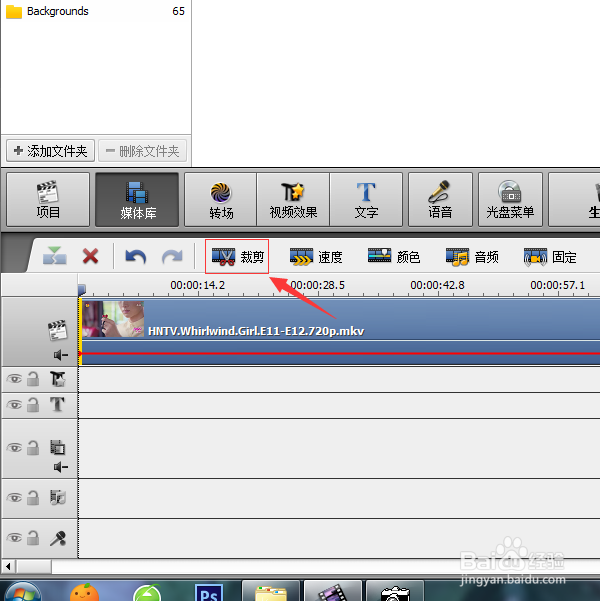Click the redo arrow icon

tap(172, 256)
